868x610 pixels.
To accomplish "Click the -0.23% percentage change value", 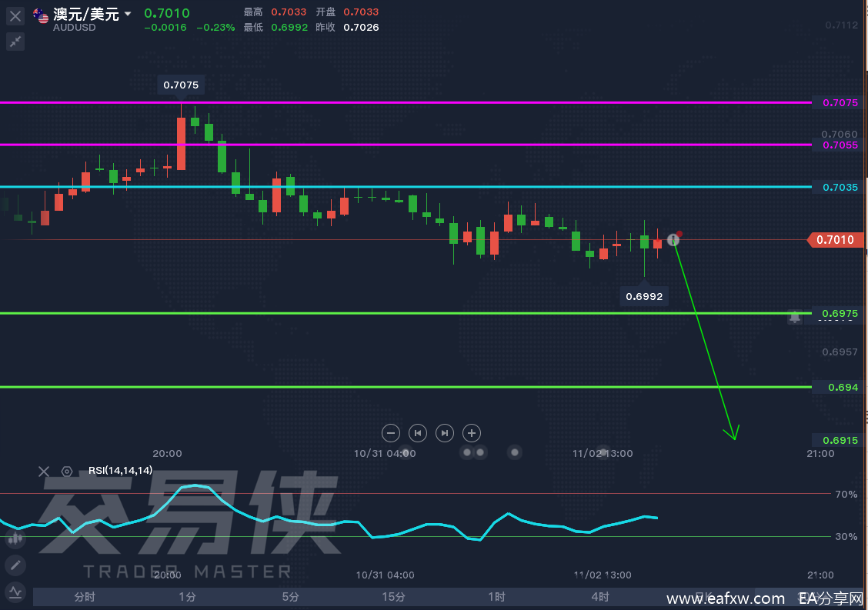I will 215,28.
